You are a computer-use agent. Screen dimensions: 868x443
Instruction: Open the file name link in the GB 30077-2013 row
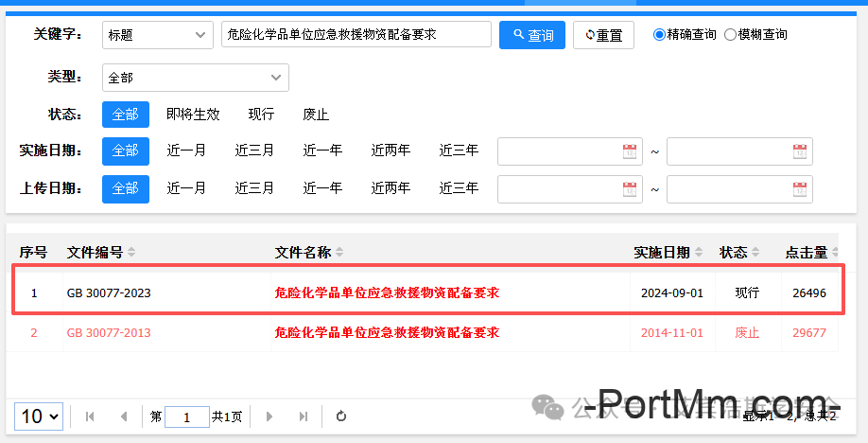387,332
